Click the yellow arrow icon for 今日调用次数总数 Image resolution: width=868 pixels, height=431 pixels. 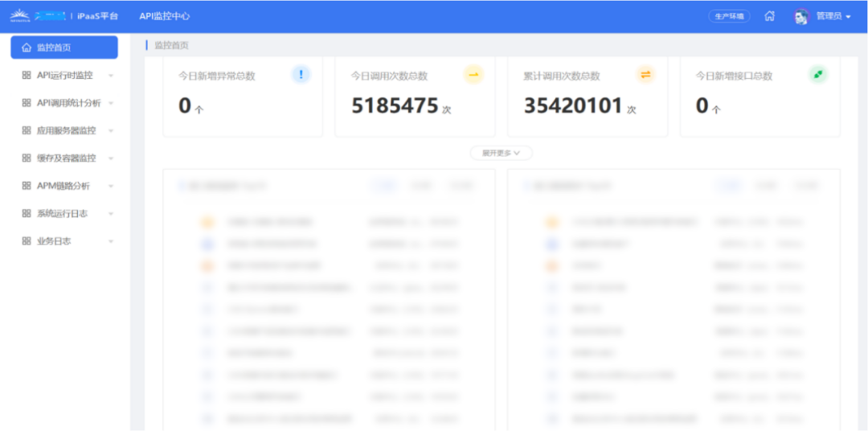click(x=473, y=75)
